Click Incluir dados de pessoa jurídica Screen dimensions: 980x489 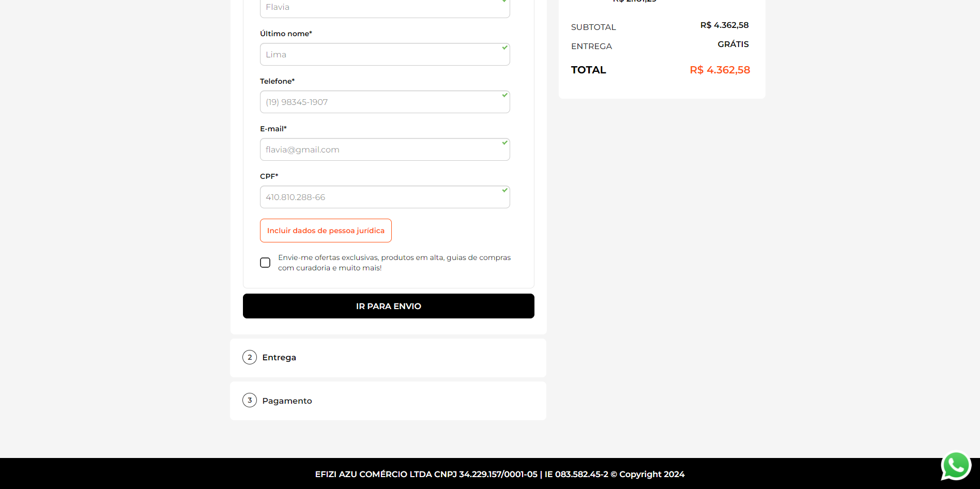[x=326, y=231]
